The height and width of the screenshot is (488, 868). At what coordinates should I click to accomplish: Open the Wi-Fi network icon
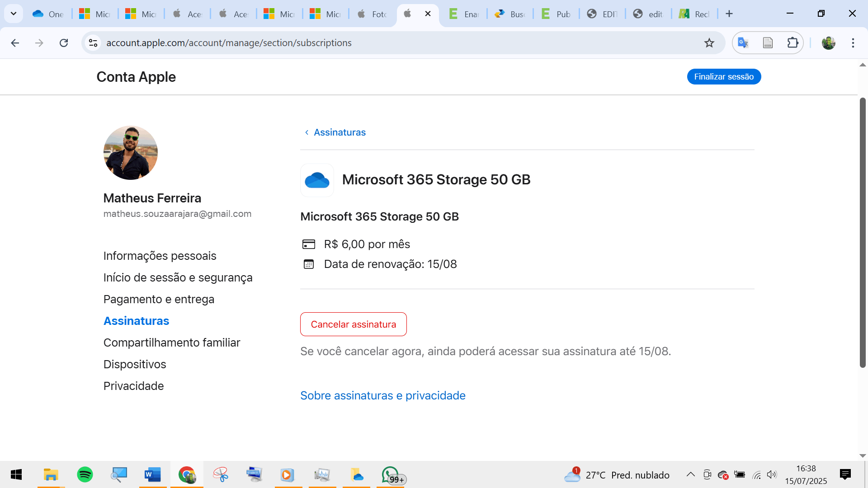[756, 474]
